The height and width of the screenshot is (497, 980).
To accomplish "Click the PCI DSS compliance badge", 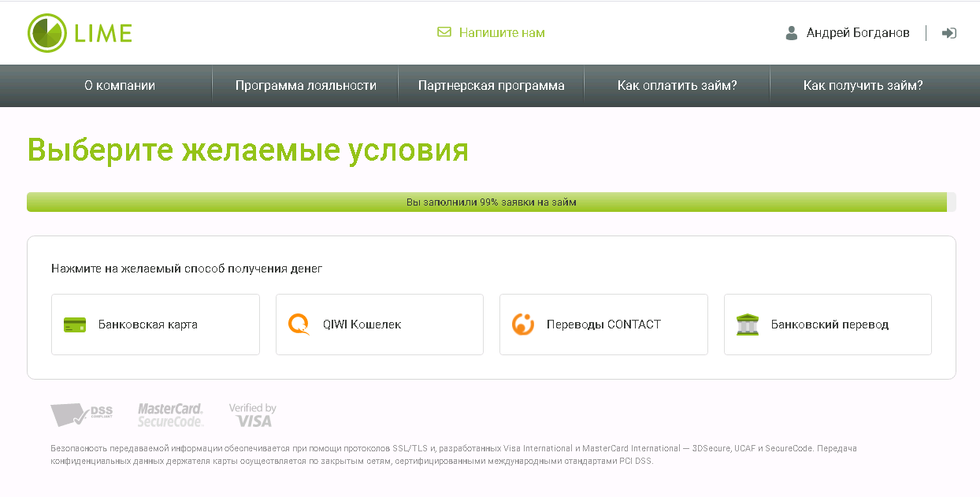I will (82, 414).
